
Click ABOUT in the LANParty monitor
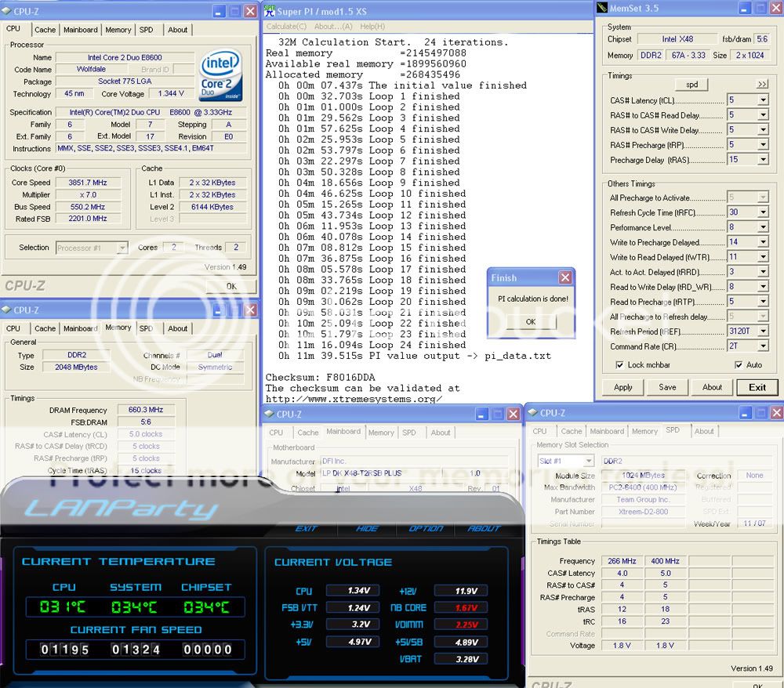tap(484, 529)
